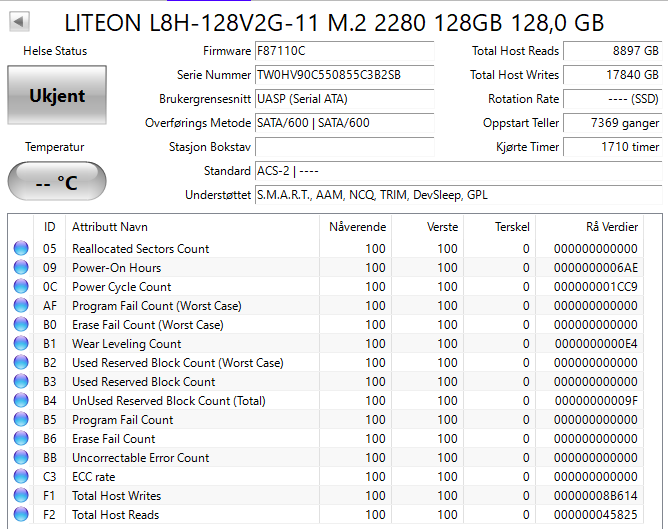Click raw value 000000001CC9
Screen dimensions: 668x529
(596, 287)
